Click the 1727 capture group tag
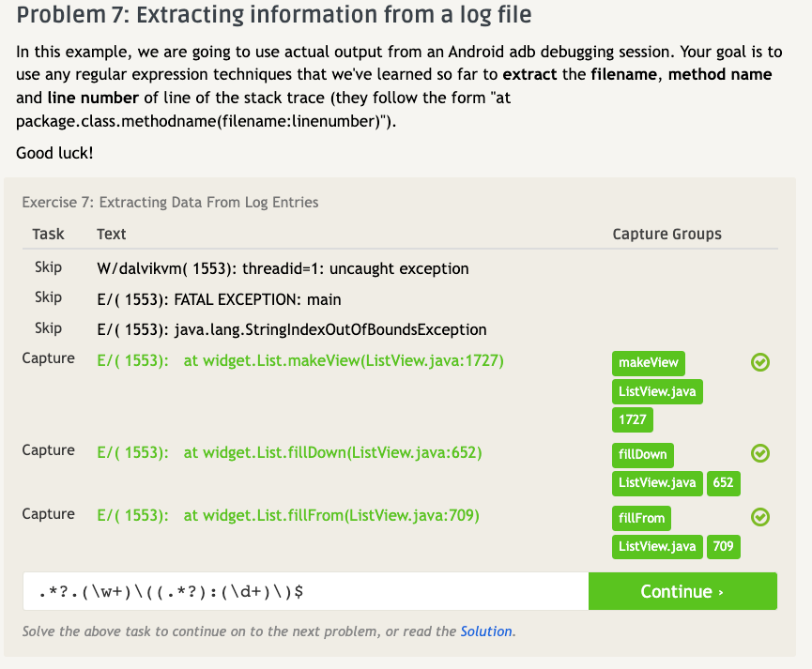The width and height of the screenshot is (812, 669). tap(634, 419)
